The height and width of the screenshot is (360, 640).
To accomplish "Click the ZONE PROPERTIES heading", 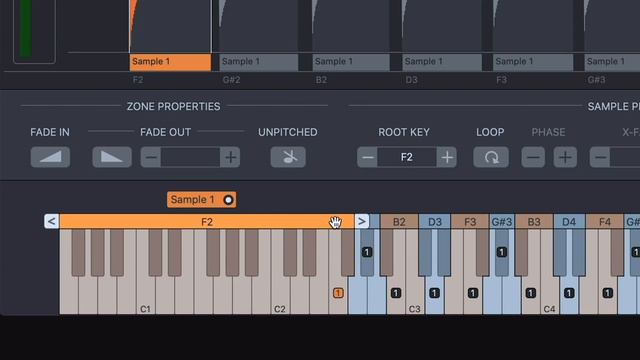I will tap(173, 107).
